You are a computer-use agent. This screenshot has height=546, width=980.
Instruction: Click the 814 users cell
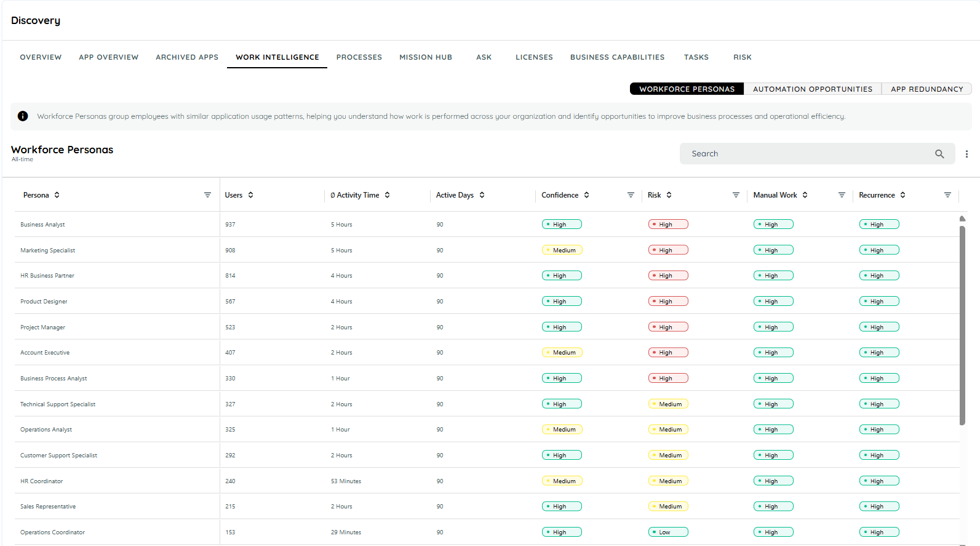coord(230,276)
